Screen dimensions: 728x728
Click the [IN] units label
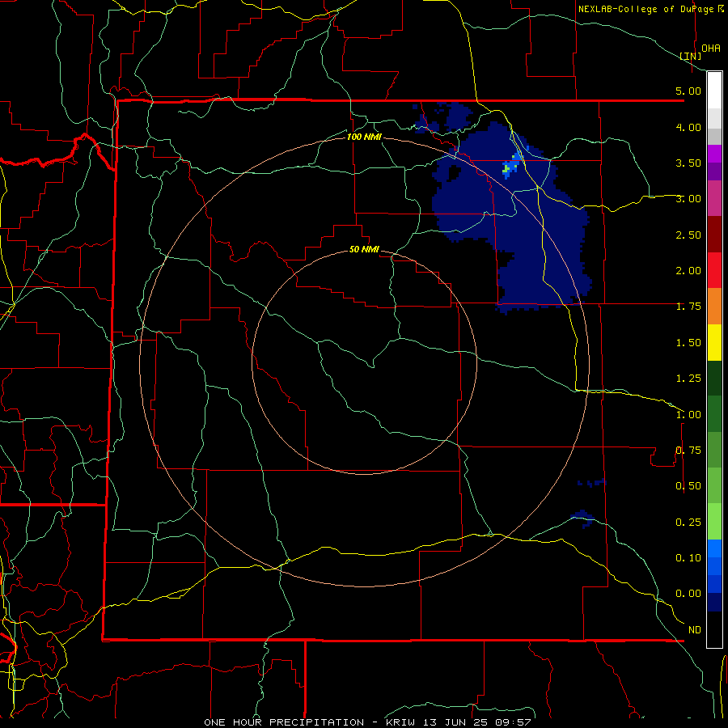(690, 56)
